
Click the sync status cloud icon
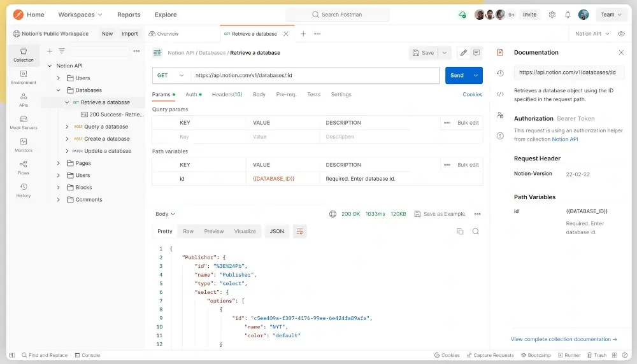(462, 15)
